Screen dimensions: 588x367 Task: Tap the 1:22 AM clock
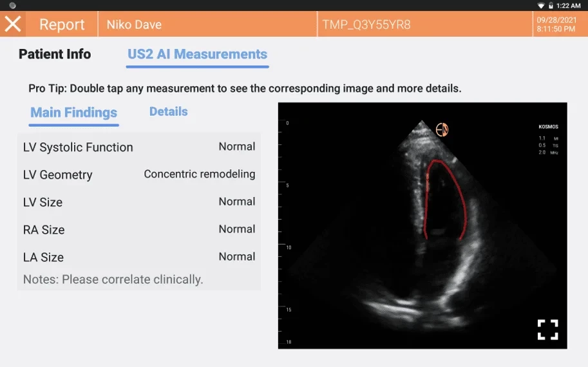pos(568,6)
